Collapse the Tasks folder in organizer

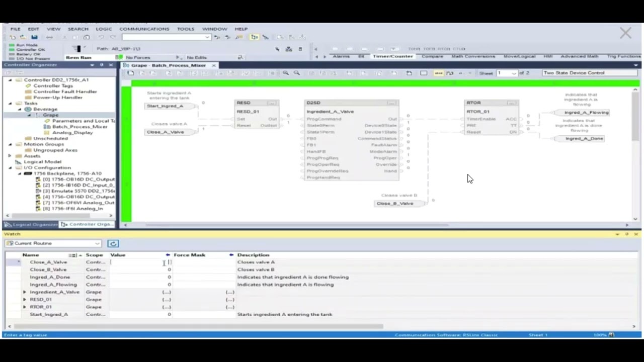(10, 103)
